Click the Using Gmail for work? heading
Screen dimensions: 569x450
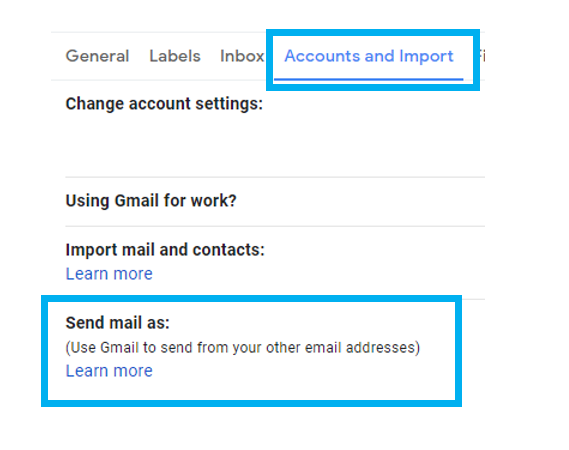tap(151, 201)
